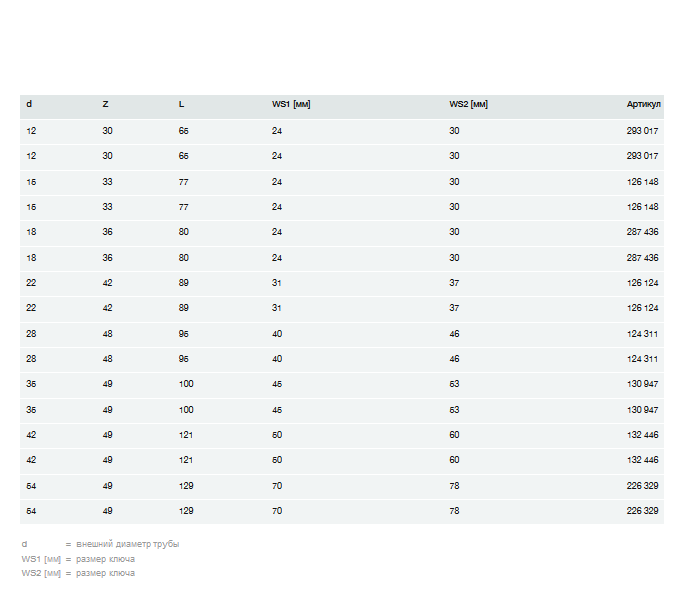Click the 'WS1 [мм]' column header

coord(291,105)
